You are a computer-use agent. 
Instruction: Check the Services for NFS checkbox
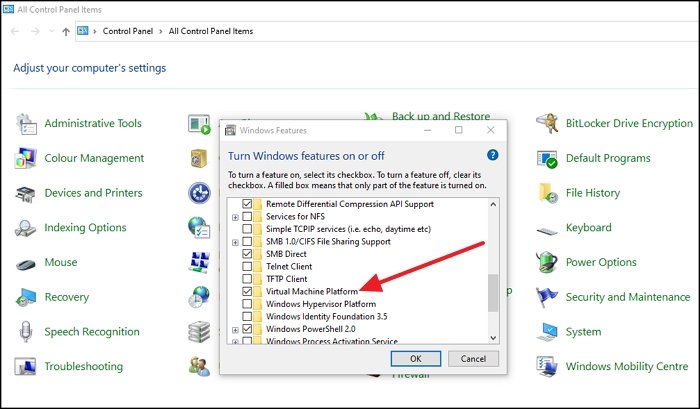pyautogui.click(x=247, y=217)
